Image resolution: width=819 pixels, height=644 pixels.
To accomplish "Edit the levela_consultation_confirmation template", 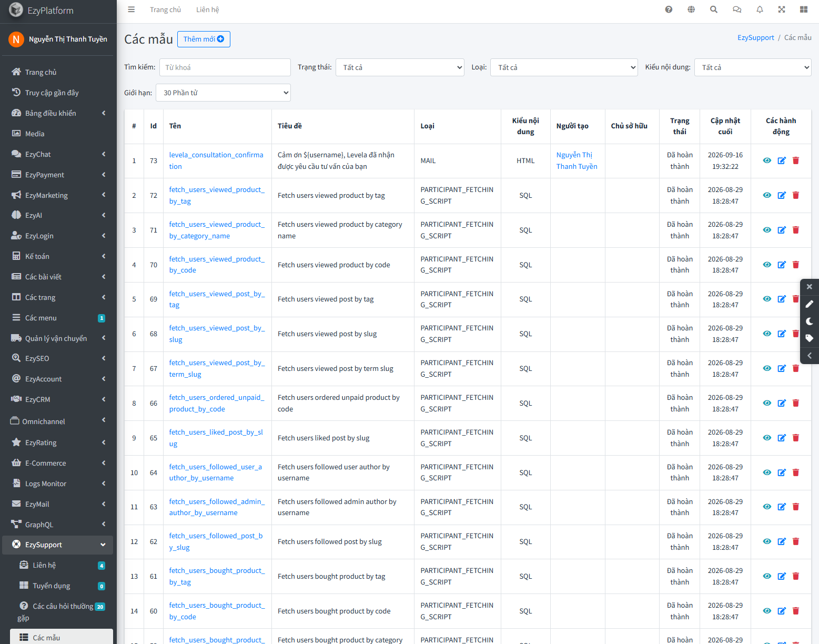I will pyautogui.click(x=782, y=160).
